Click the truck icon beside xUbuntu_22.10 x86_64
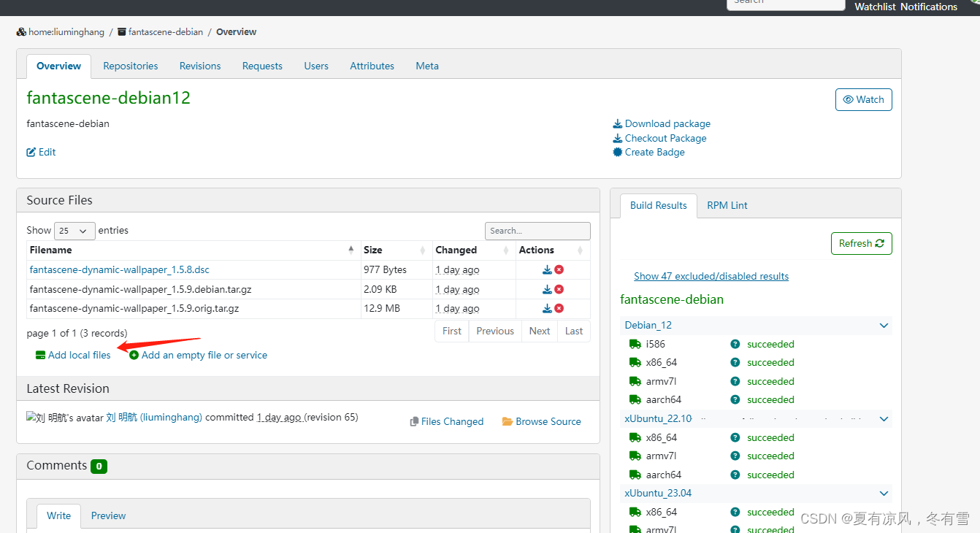This screenshot has width=980, height=533. click(635, 437)
